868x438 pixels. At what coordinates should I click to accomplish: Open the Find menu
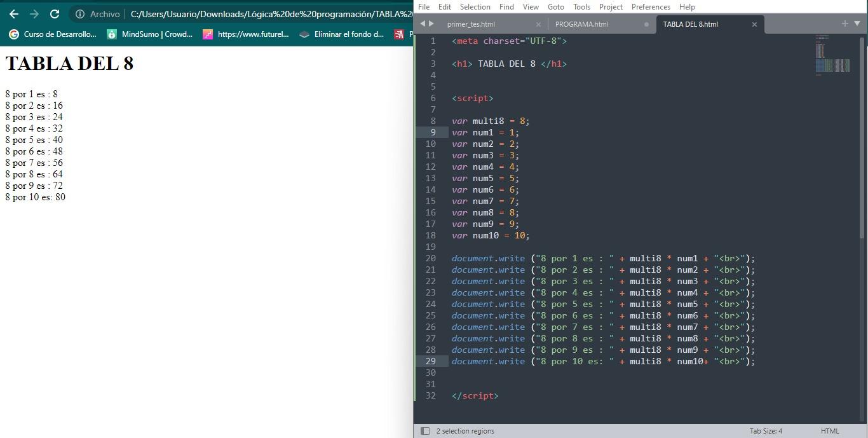(506, 6)
